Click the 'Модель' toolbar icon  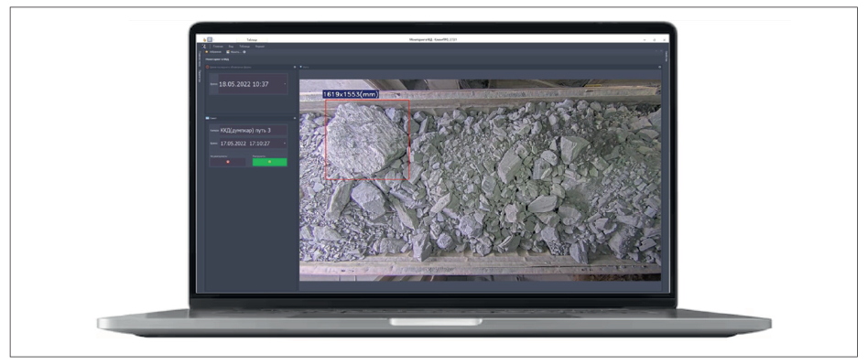(228, 52)
